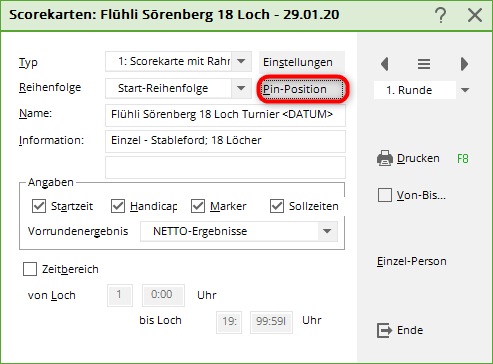
Task: Go to next round with right arrow
Action: tap(464, 64)
